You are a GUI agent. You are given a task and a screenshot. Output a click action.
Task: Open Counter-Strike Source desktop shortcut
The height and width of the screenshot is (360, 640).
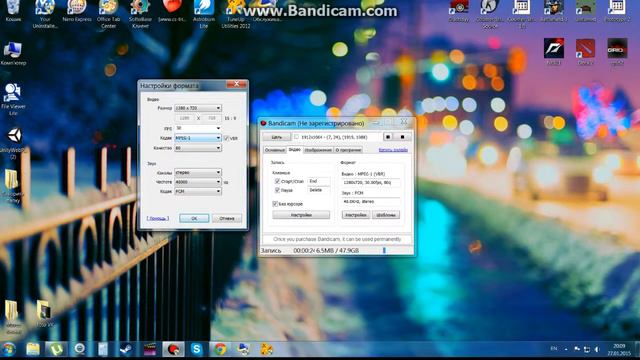point(490,13)
